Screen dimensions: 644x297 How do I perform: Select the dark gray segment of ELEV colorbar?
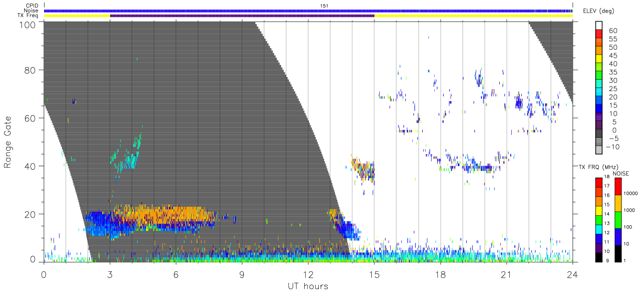pyautogui.click(x=599, y=134)
